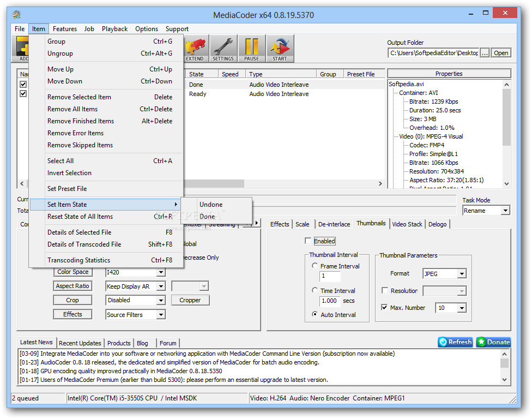The height and width of the screenshot is (419, 532).
Task: Click the file list horizontal scrollbar thumb
Action: pos(214,183)
